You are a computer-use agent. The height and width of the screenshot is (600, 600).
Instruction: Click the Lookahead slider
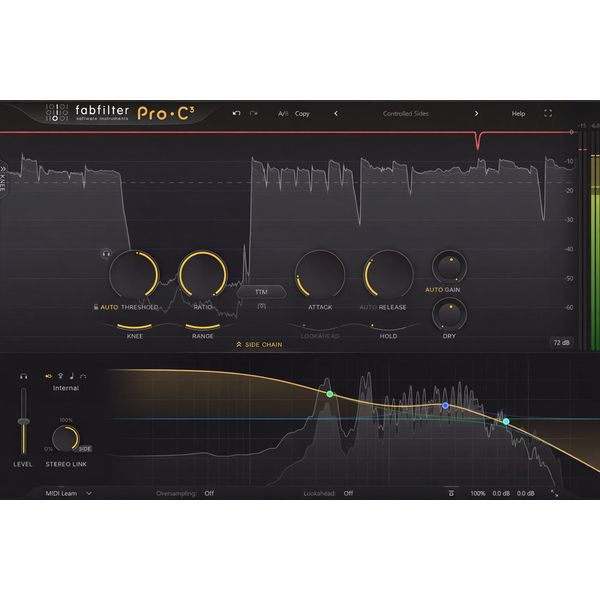(320, 326)
